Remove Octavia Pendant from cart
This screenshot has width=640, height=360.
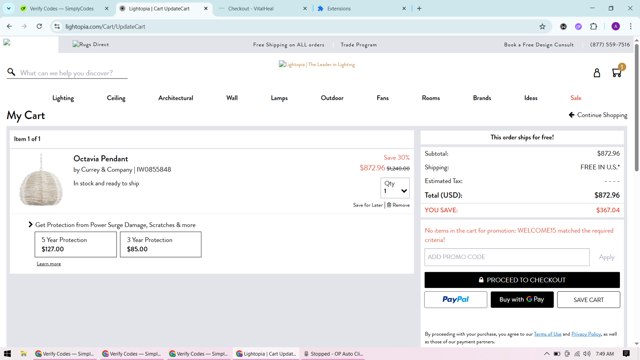[x=398, y=205]
